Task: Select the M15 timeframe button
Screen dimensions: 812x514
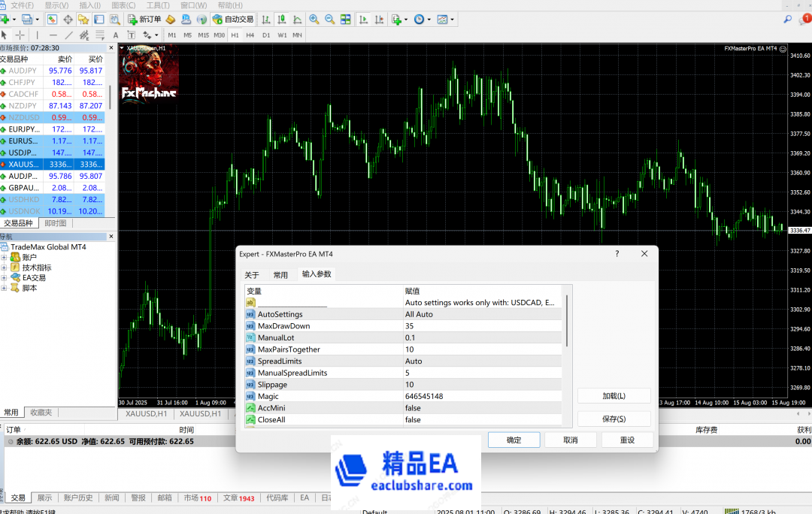Action: pos(203,35)
